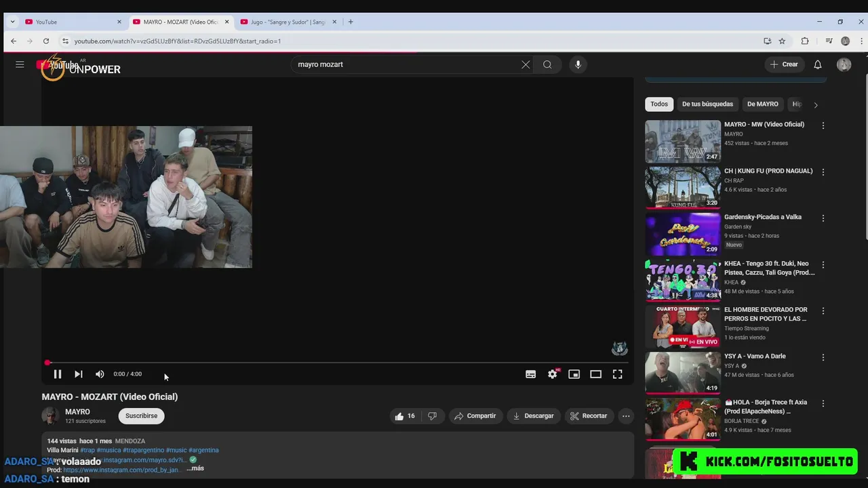Screen dimensions: 868x488
Task: Open CH KUNG FU thumbnail
Action: [682, 188]
